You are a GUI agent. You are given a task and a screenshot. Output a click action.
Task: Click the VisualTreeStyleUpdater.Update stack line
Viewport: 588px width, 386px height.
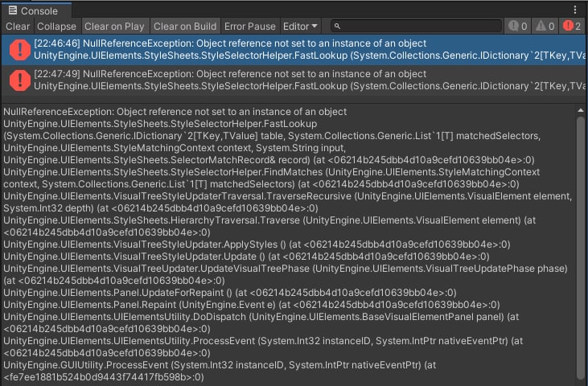tap(246, 257)
